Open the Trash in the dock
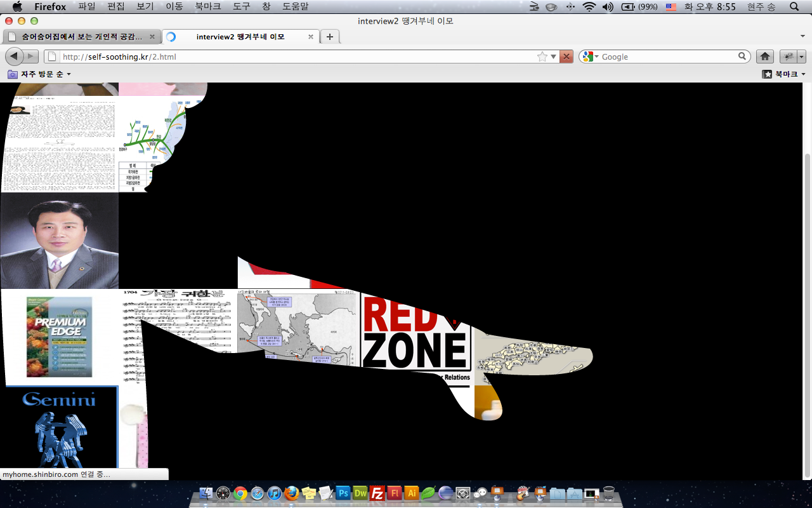 (609, 493)
